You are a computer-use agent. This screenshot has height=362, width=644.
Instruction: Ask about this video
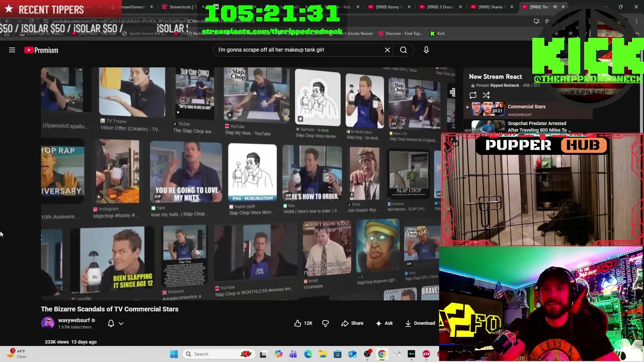tap(384, 323)
